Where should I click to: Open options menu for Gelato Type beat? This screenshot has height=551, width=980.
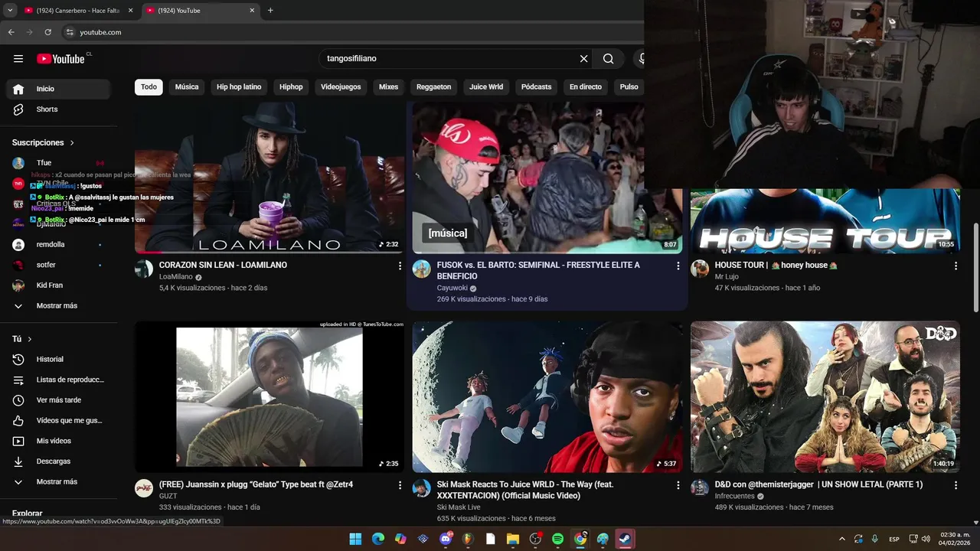(x=400, y=485)
